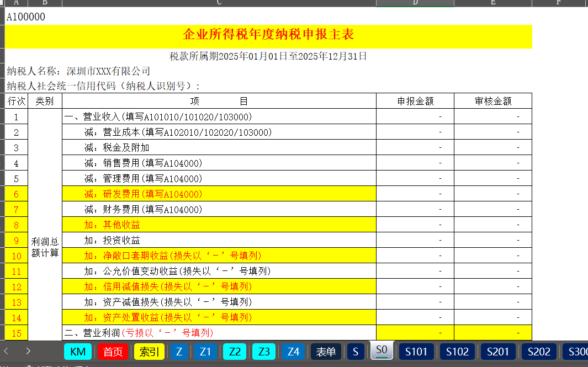
Task: Open the S201 sheet tab
Action: coord(498,352)
